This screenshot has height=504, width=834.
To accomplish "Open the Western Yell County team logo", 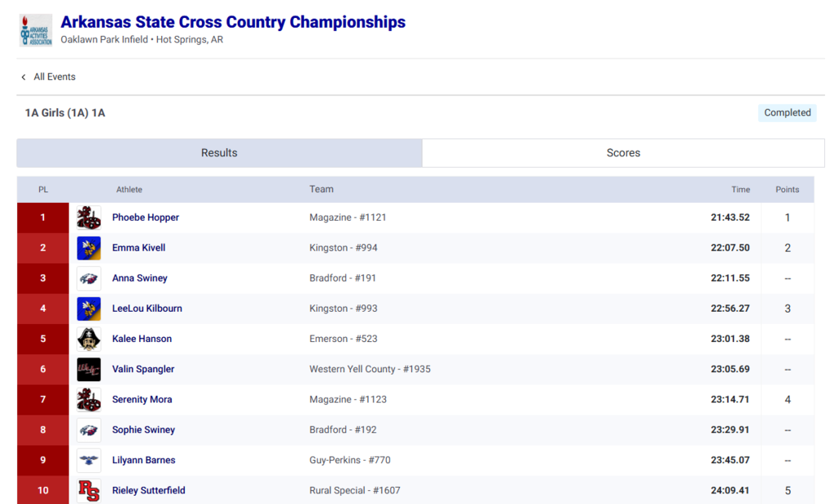I will click(x=89, y=369).
